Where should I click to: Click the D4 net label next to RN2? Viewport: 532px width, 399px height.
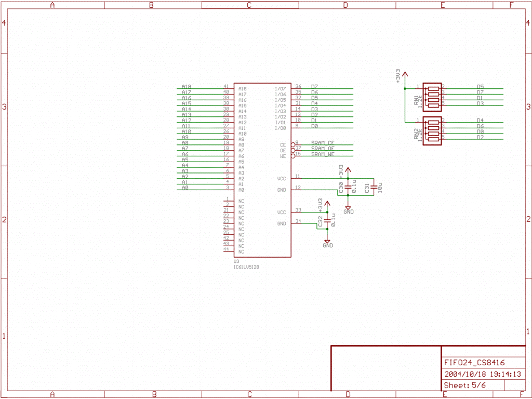480,120
